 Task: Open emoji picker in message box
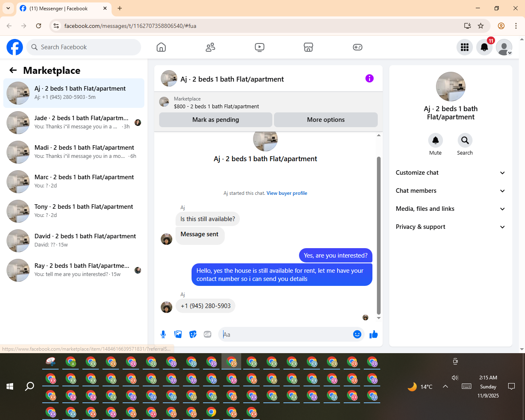click(x=357, y=334)
